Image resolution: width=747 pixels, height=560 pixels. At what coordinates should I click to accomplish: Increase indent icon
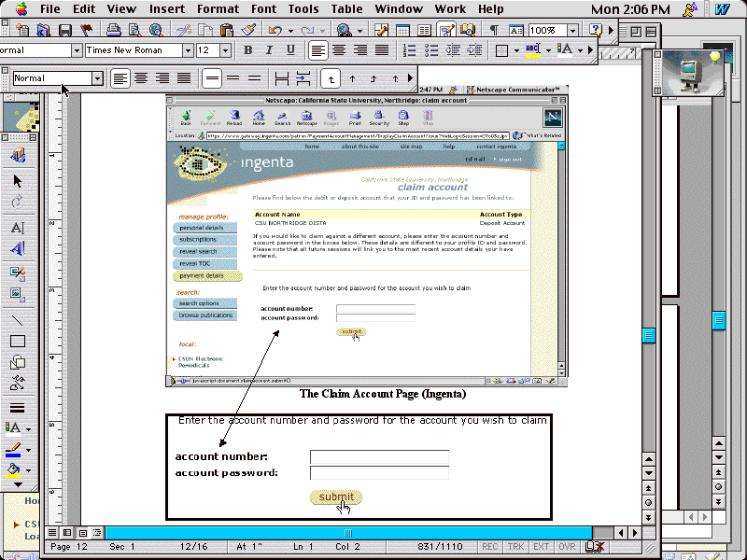click(x=474, y=50)
